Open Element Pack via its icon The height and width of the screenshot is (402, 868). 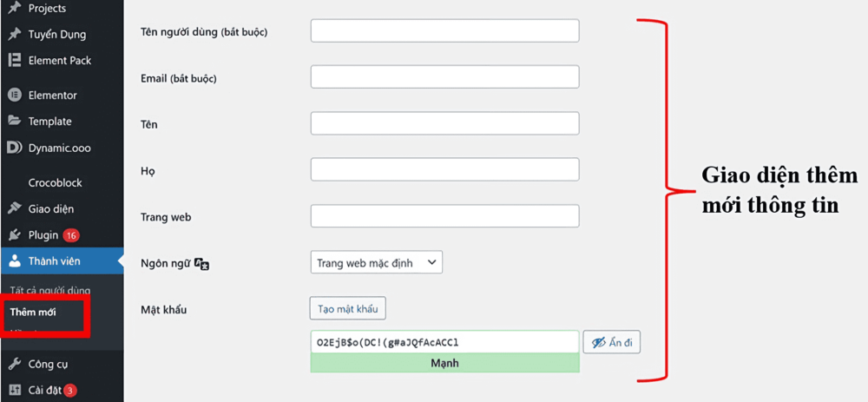coord(15,61)
